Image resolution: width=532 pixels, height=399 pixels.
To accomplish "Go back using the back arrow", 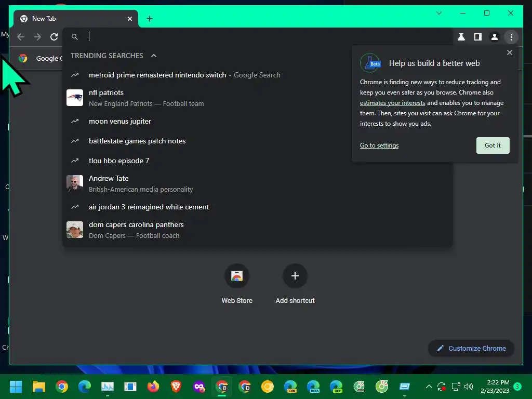I will point(21,37).
